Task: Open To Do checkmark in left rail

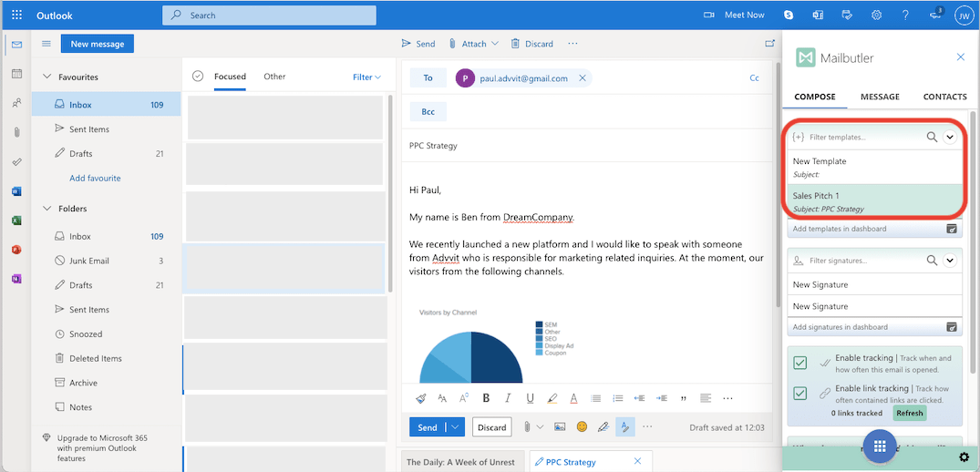Action: (x=17, y=161)
